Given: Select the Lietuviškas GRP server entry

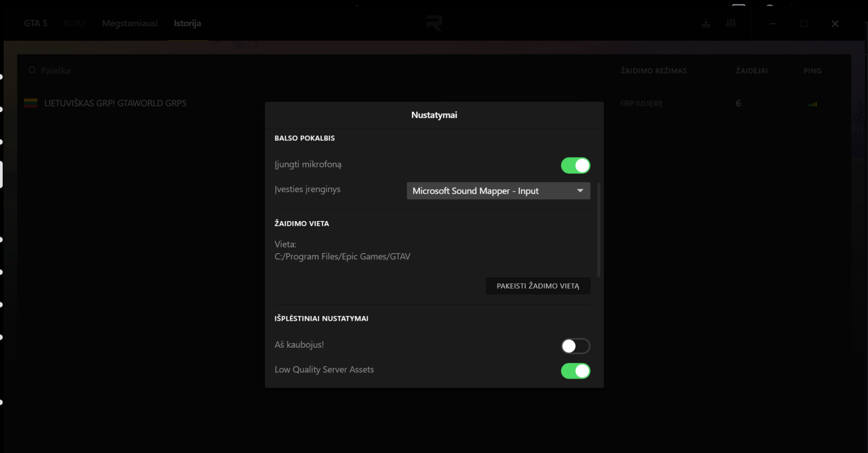Looking at the screenshot, I should click(x=115, y=103).
